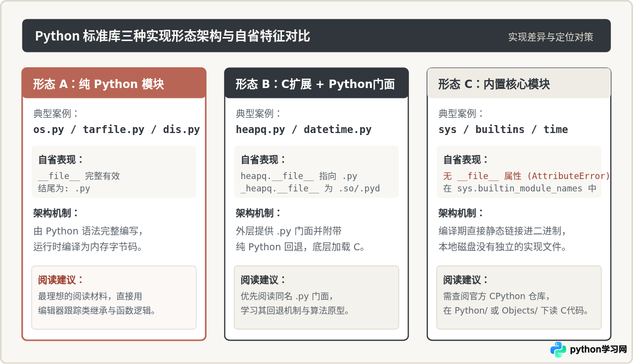Click the line "_heapq.__file__ 为 .so/.pyd"
This screenshot has width=633, height=364.
point(311,188)
